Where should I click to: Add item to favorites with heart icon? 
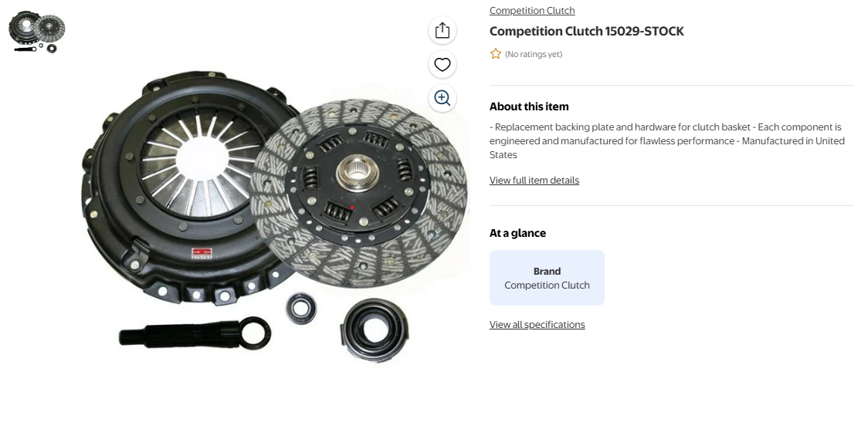[442, 65]
